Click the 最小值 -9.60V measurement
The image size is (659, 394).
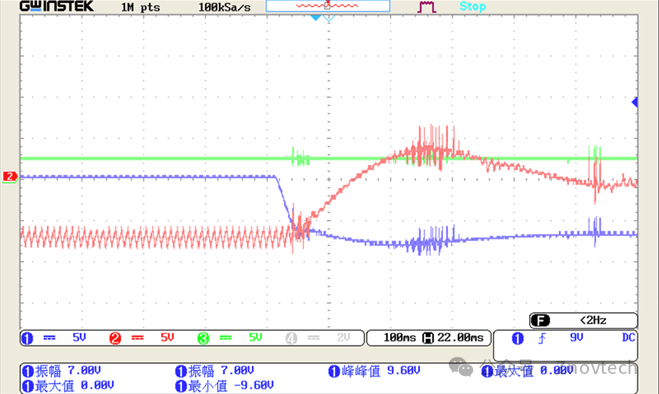pyautogui.click(x=224, y=386)
